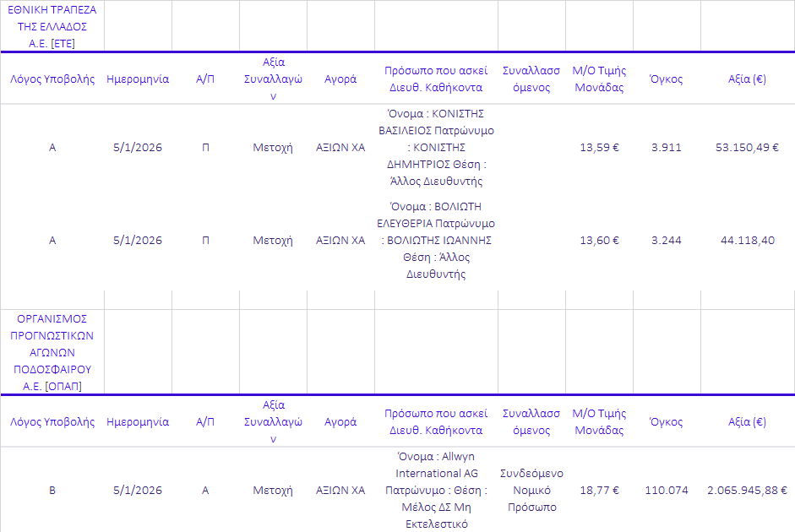This screenshot has width=795, height=532.
Task: Click the Όγκος header of the ETE table
Action: click(x=667, y=79)
